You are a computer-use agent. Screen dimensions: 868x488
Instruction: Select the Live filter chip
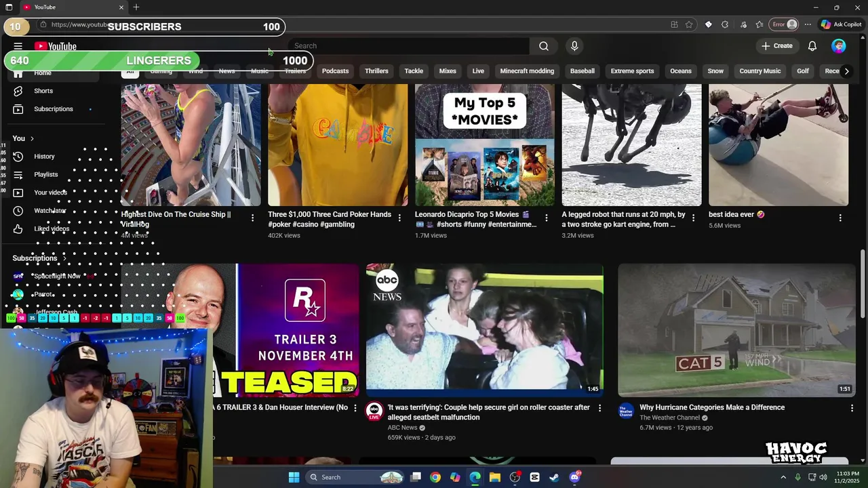(x=478, y=71)
